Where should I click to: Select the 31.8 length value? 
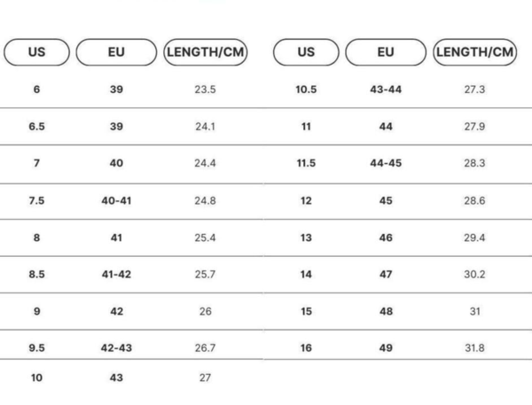point(475,348)
